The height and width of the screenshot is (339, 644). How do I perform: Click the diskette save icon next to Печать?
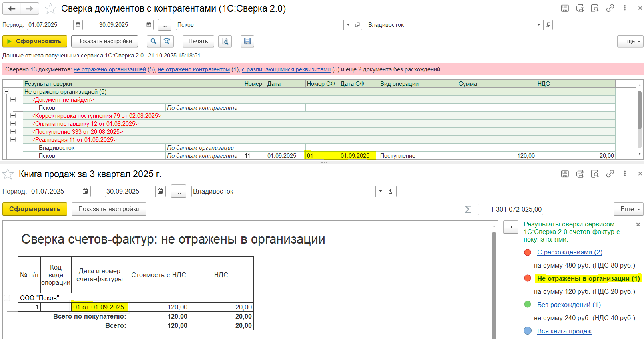coord(247,41)
